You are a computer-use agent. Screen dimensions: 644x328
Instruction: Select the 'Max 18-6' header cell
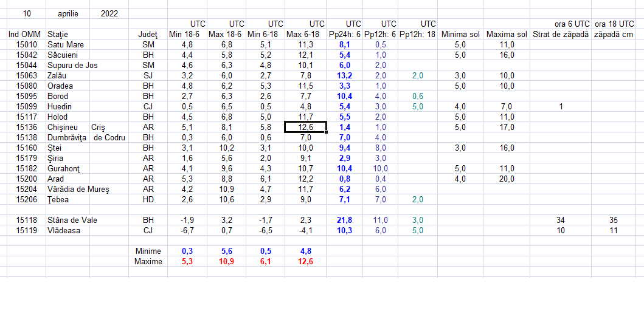pos(226,35)
